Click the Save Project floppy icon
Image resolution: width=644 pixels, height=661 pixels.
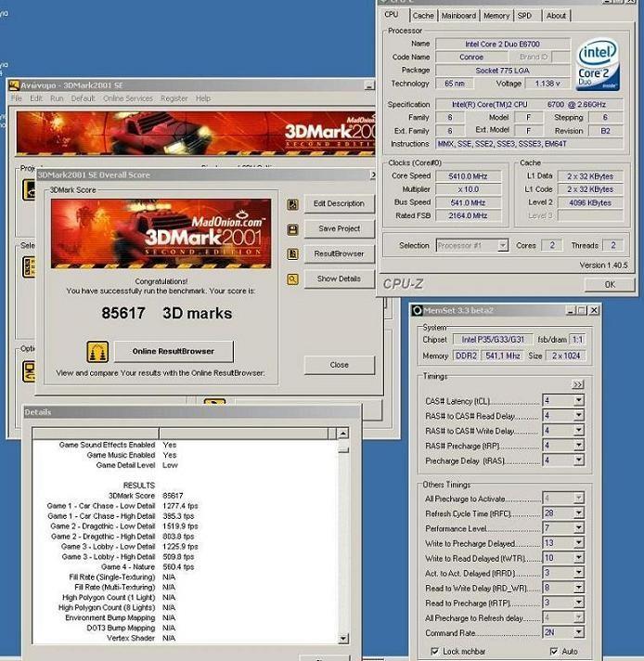292,229
